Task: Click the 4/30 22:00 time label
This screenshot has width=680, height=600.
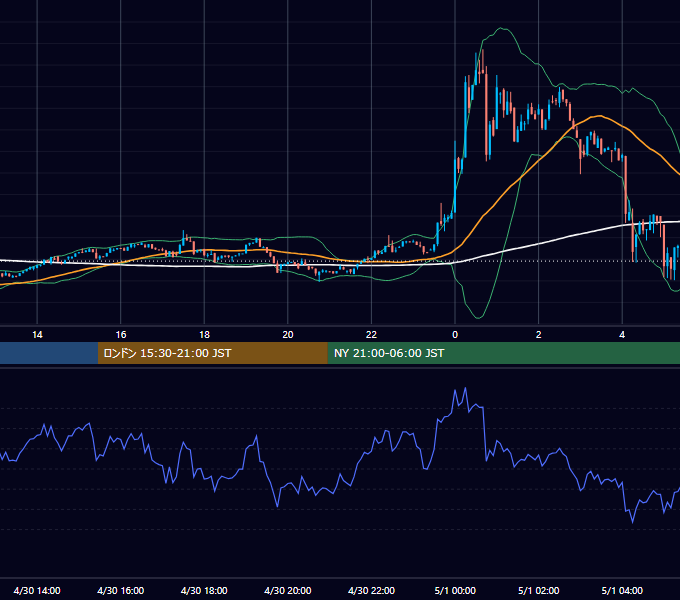Action: [371, 590]
